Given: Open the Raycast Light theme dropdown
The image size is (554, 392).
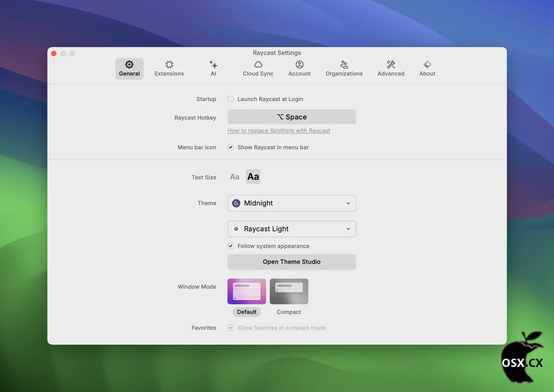Looking at the screenshot, I should [292, 229].
